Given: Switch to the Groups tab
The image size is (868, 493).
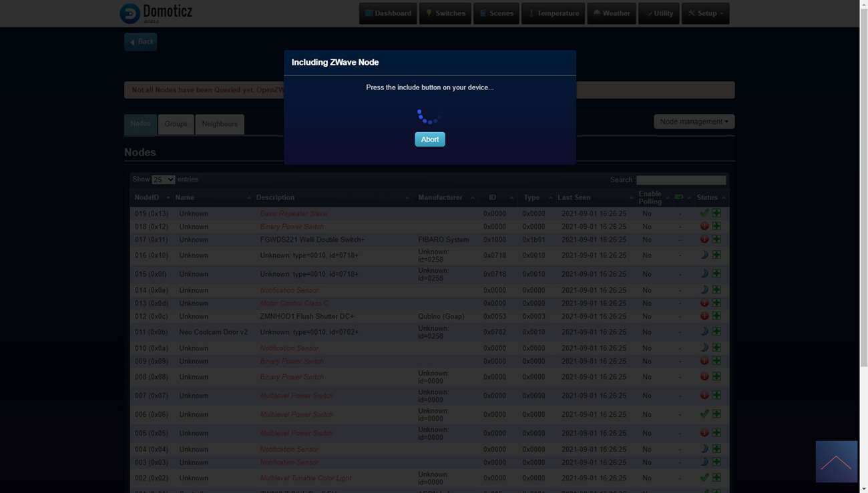Looking at the screenshot, I should tap(176, 124).
